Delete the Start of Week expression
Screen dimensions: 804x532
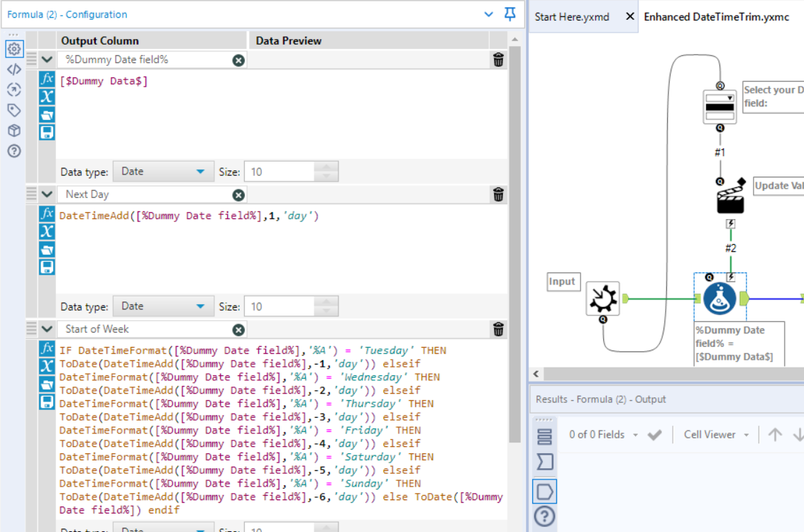tap(498, 329)
